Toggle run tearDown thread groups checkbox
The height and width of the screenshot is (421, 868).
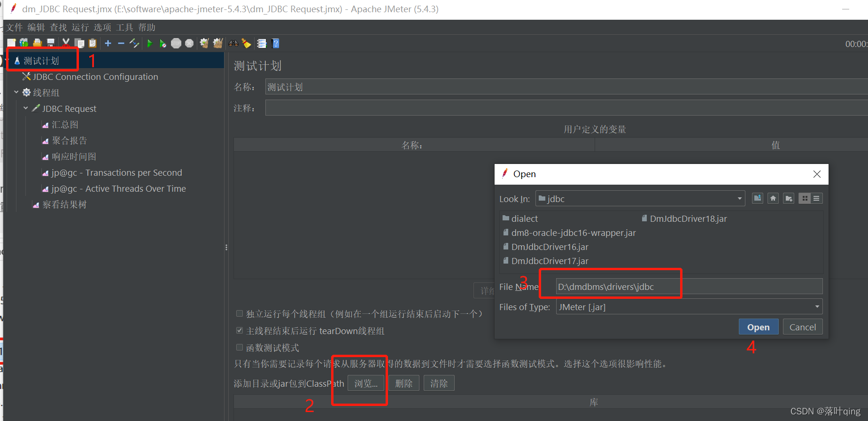tap(240, 330)
